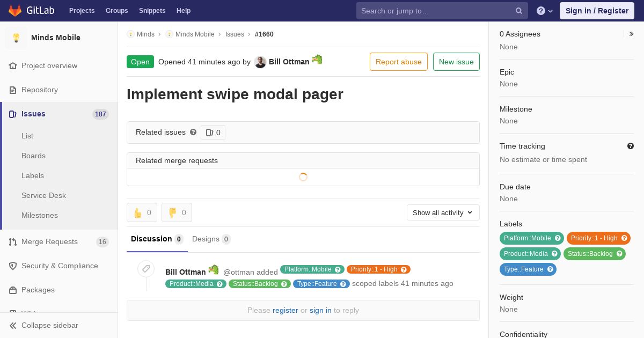
Task: Click the Priority::1 - High label in activity note
Action: (378, 269)
